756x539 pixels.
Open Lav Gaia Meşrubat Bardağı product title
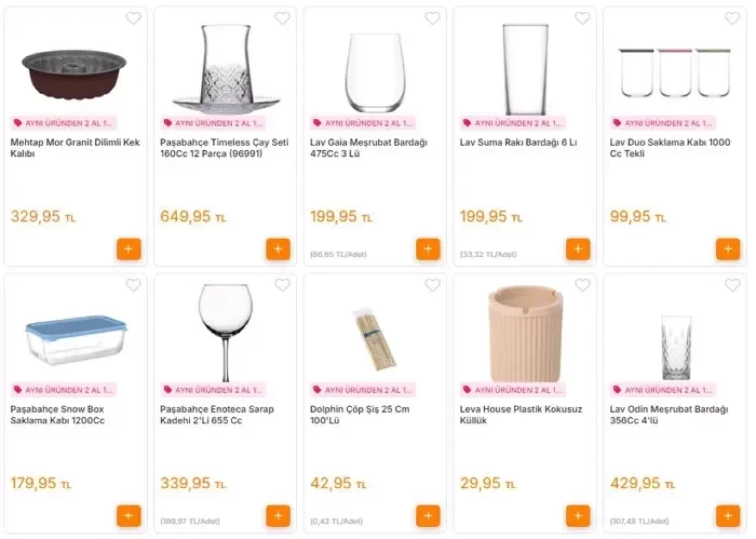369,148
